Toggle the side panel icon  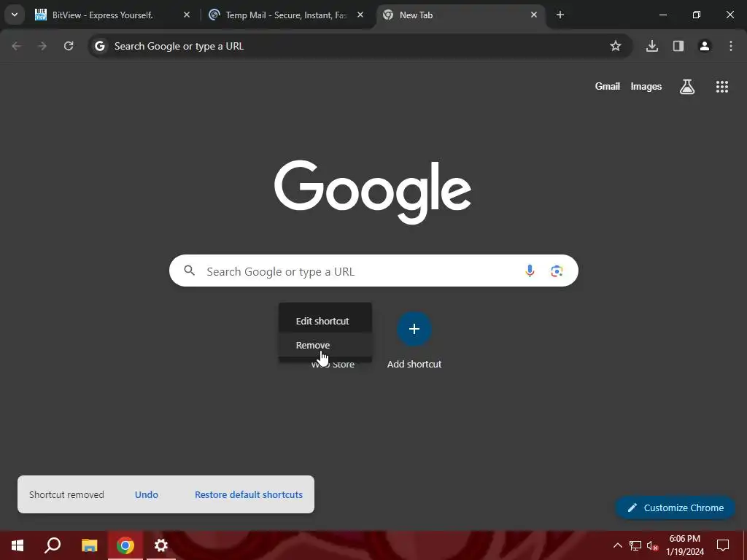(x=678, y=46)
